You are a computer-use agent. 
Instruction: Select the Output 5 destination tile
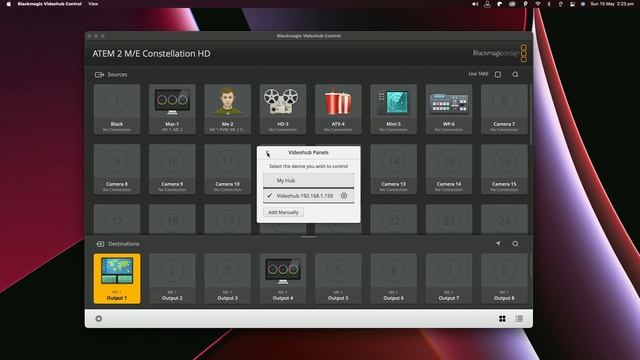[338, 279]
